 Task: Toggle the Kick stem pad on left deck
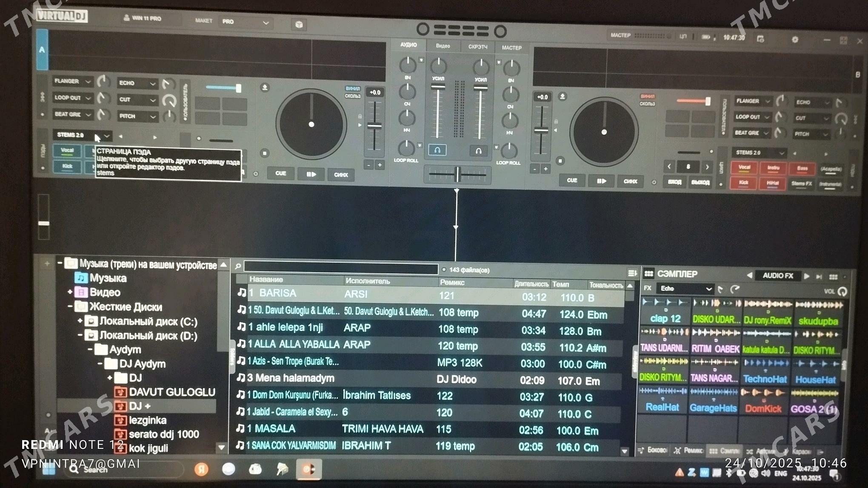67,166
